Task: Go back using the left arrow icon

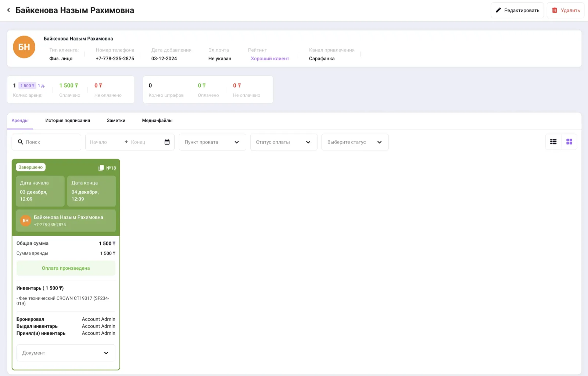Action: [8, 10]
